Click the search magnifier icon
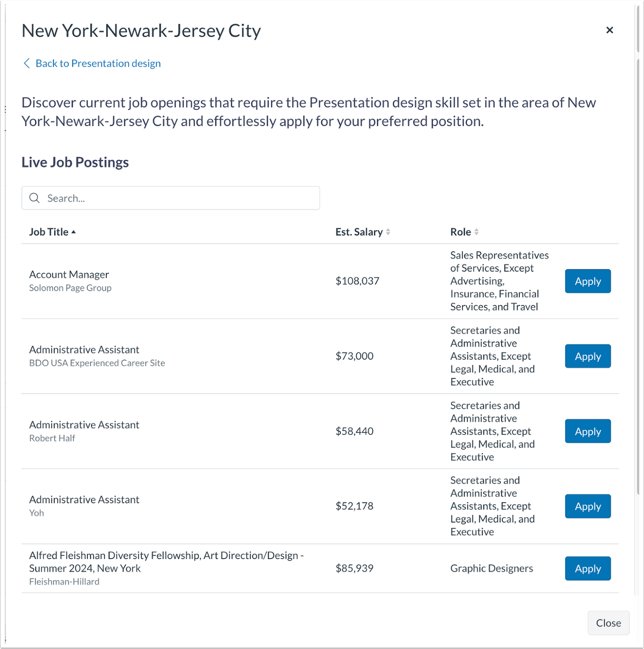Image resolution: width=644 pixels, height=649 pixels. click(x=34, y=198)
